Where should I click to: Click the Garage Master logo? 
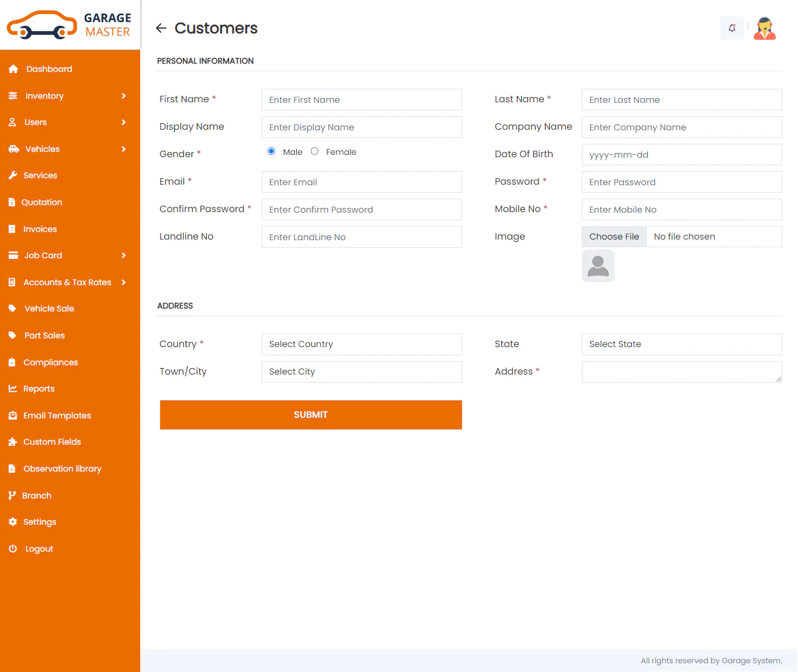(x=70, y=25)
